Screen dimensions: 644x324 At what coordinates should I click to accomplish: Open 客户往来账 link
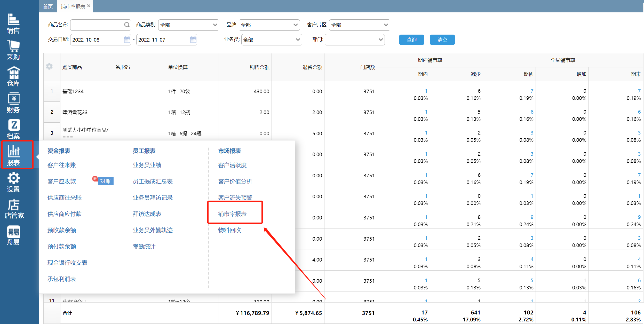click(x=62, y=165)
